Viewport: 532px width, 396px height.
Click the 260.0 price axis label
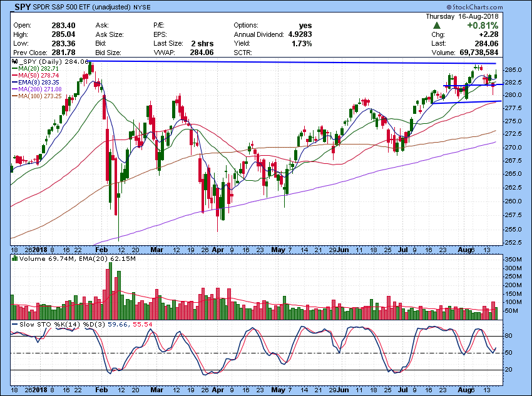click(x=513, y=201)
